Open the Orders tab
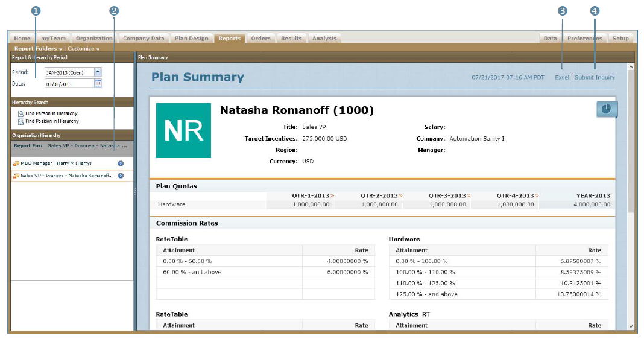Screen dimensions: 644x339 coord(261,38)
